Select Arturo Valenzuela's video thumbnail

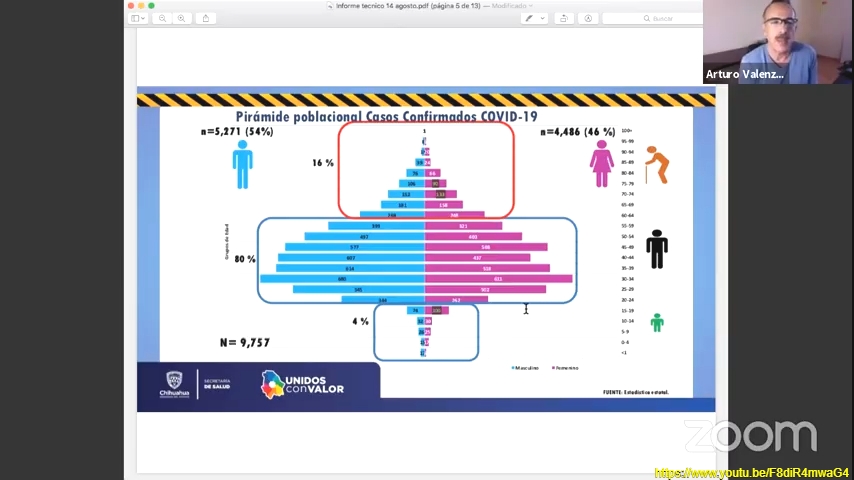pos(777,41)
